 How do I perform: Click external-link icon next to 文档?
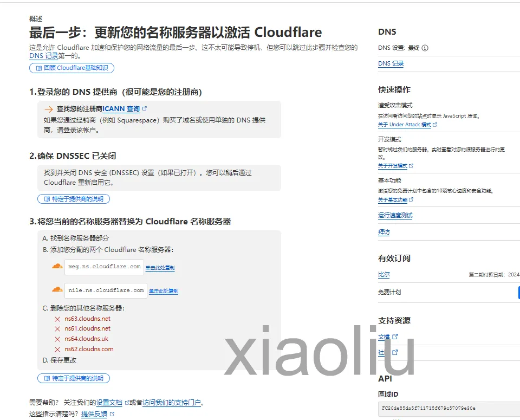tap(395, 337)
